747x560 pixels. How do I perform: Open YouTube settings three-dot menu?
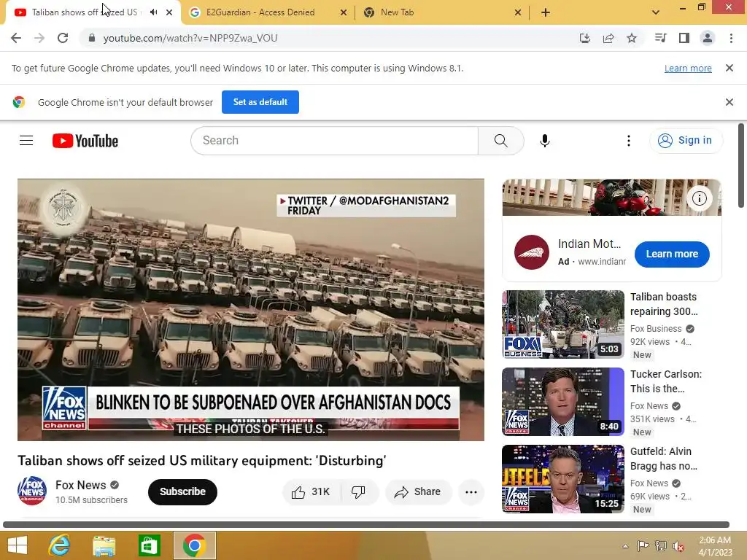[628, 141]
